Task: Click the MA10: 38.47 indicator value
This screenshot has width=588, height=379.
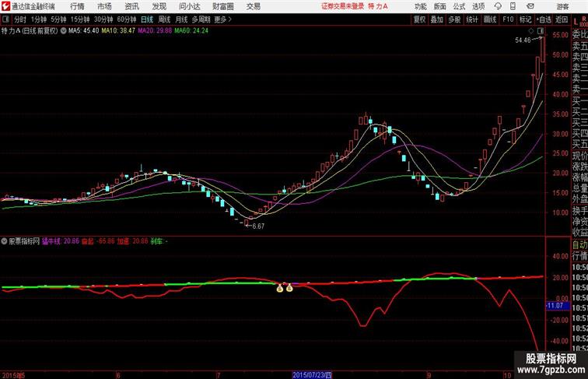Action: coord(118,31)
